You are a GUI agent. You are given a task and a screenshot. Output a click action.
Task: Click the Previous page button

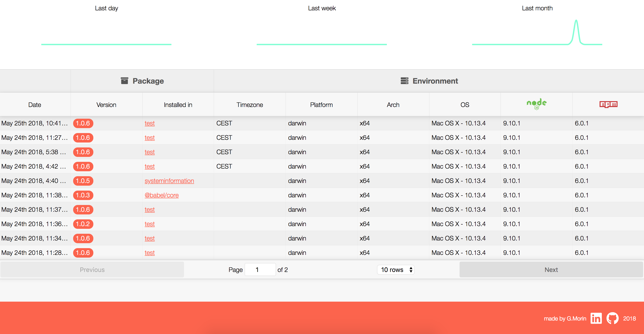tap(92, 270)
